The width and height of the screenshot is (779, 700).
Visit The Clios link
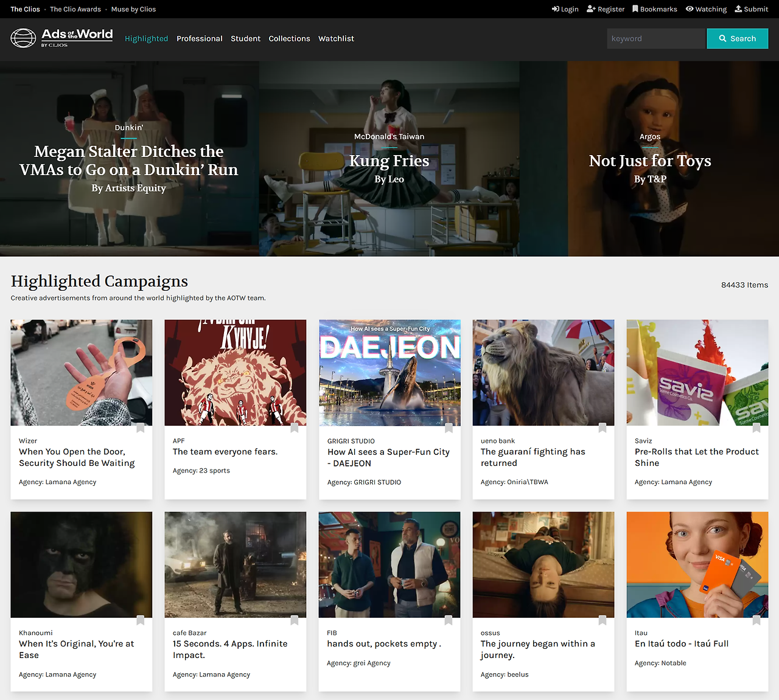(x=25, y=9)
